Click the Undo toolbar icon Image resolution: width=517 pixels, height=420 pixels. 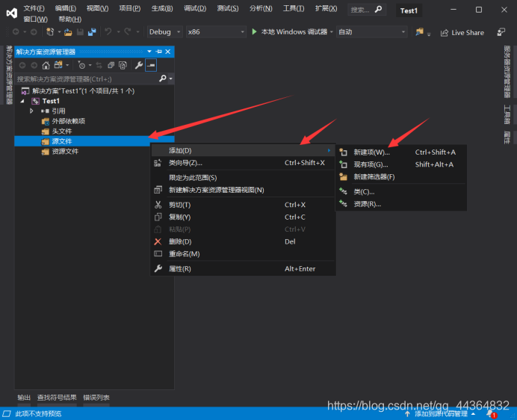click(108, 31)
